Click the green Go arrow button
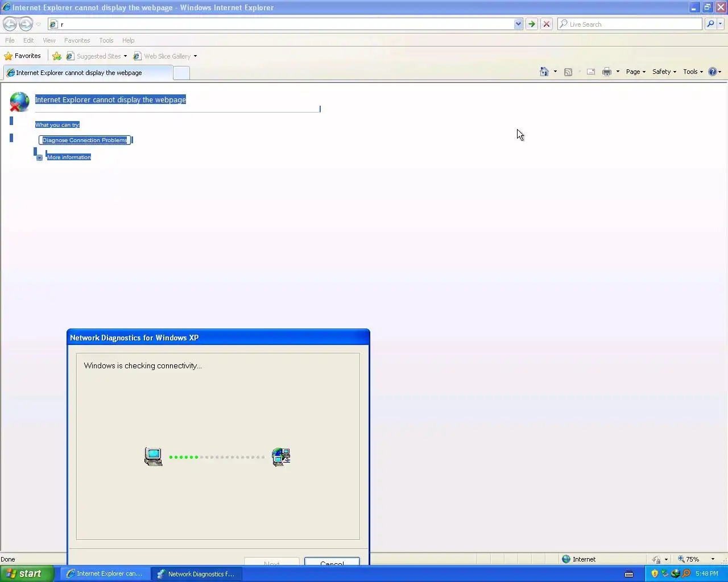This screenshot has width=728, height=582. [531, 24]
